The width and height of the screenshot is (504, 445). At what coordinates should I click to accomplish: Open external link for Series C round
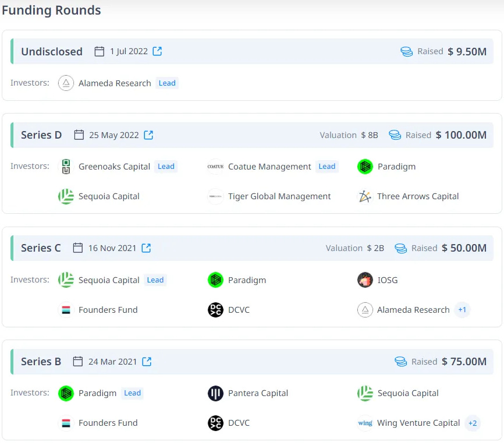(x=146, y=248)
